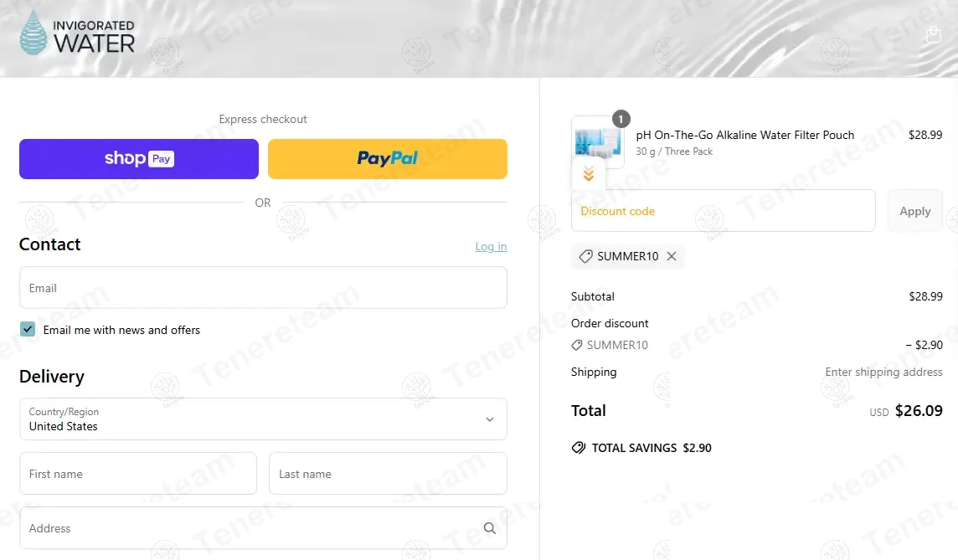This screenshot has height=560, width=958.
Task: Remove the SUMMER10 discount code
Action: tap(672, 256)
